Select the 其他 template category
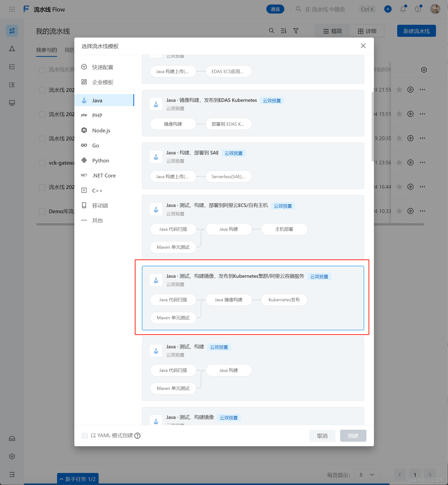 coord(104,220)
